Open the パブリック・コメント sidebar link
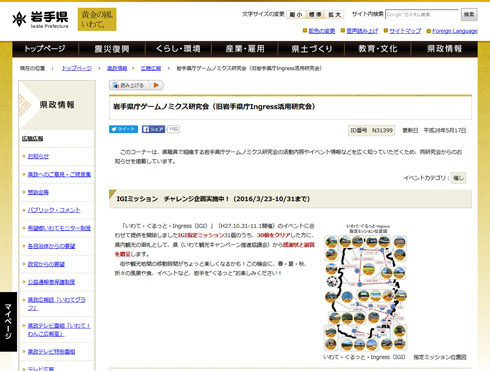Viewport: 490px width, 371px height. 54,210
